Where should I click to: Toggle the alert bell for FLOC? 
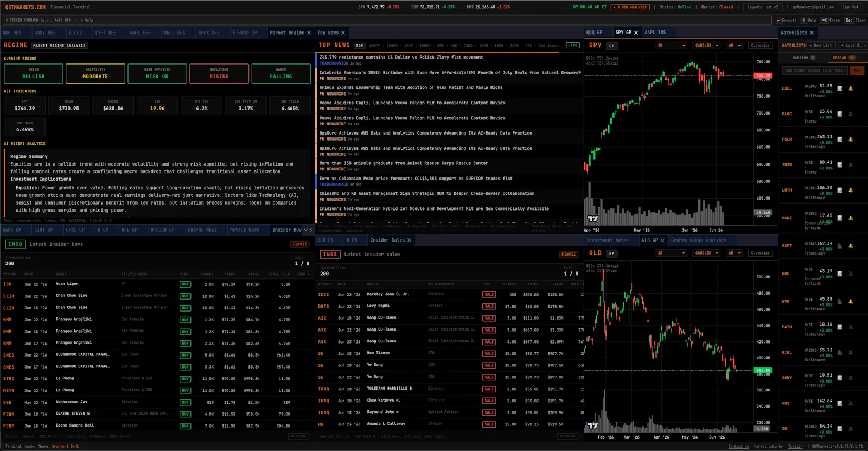pyautogui.click(x=851, y=114)
